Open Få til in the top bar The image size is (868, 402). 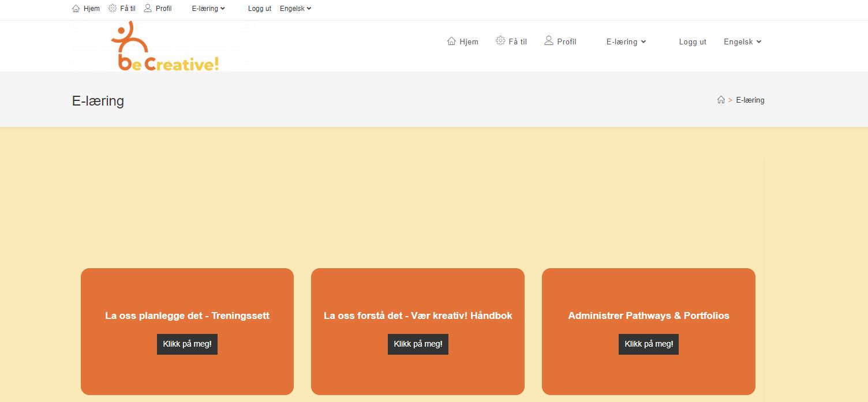click(x=128, y=9)
